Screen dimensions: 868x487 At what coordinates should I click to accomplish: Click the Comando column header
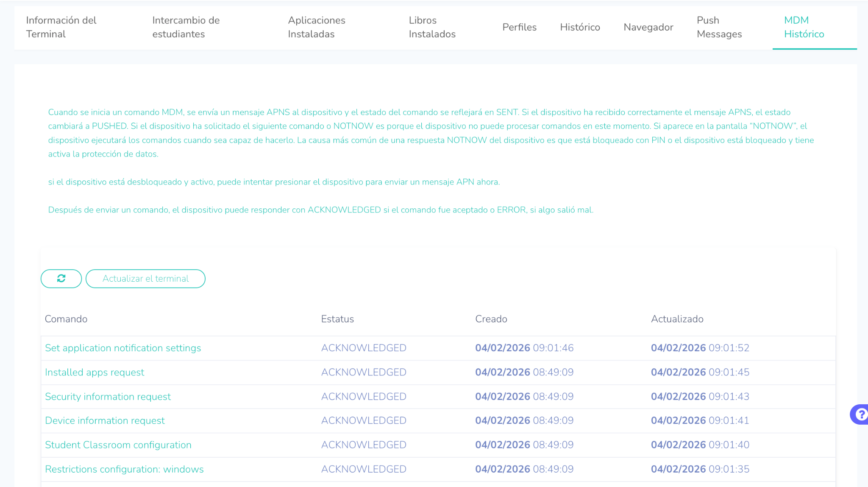(x=66, y=319)
